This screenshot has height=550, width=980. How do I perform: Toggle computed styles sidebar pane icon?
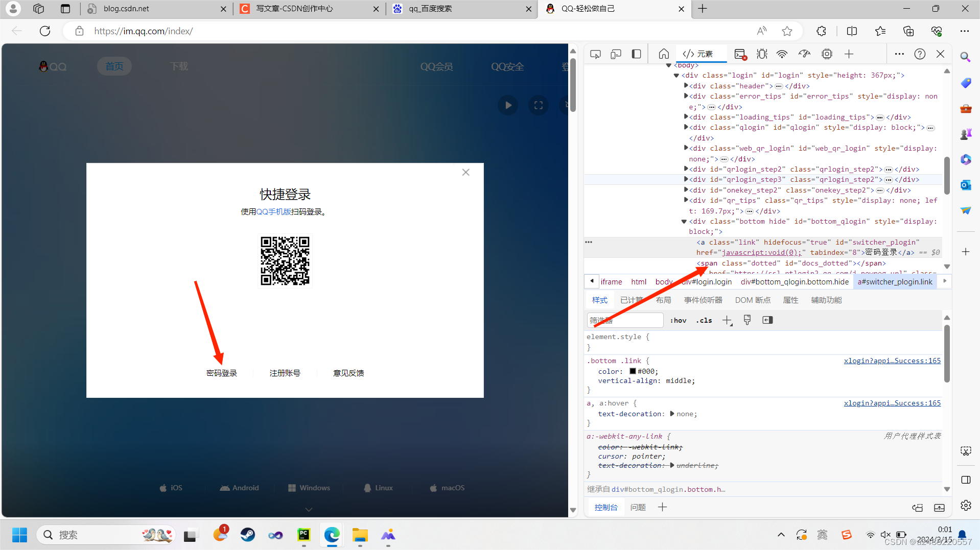tap(767, 320)
